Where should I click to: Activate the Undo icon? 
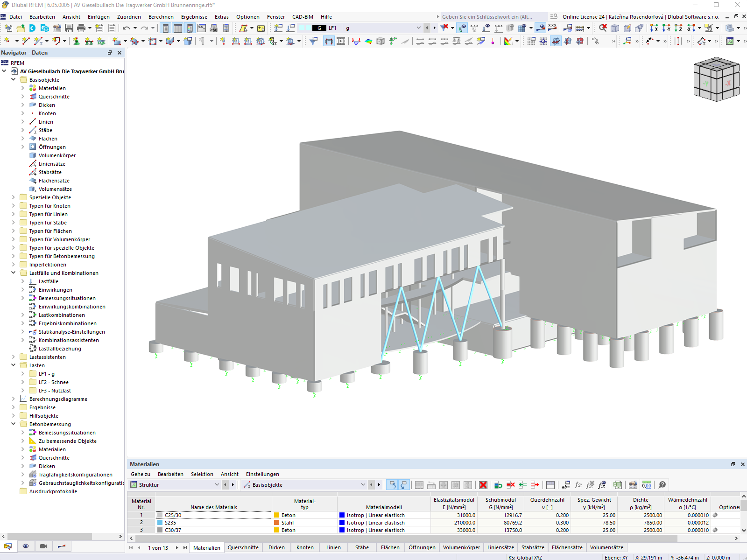click(x=126, y=28)
